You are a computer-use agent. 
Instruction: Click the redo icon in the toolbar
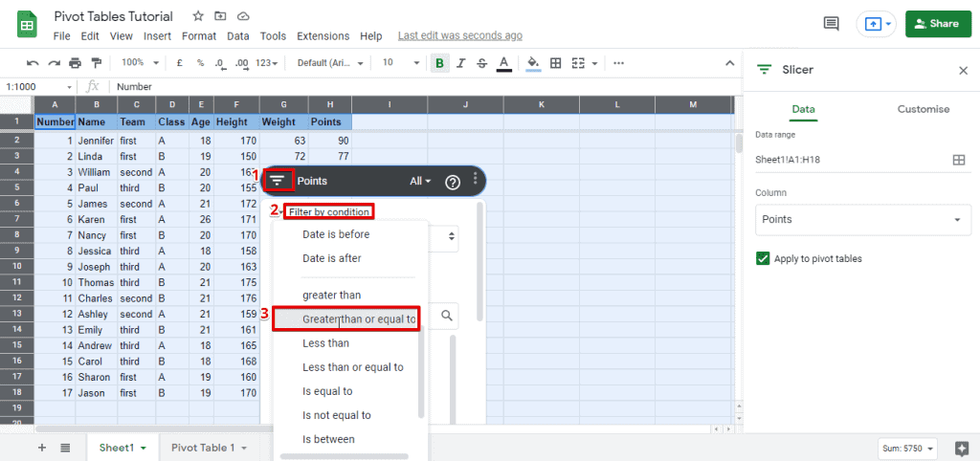pos(55,63)
